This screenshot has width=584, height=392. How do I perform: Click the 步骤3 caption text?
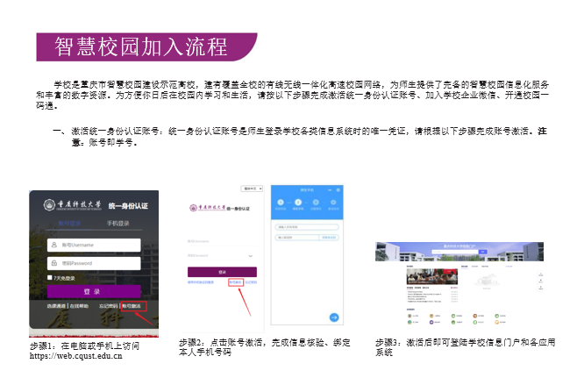pyautogui.click(x=466, y=347)
